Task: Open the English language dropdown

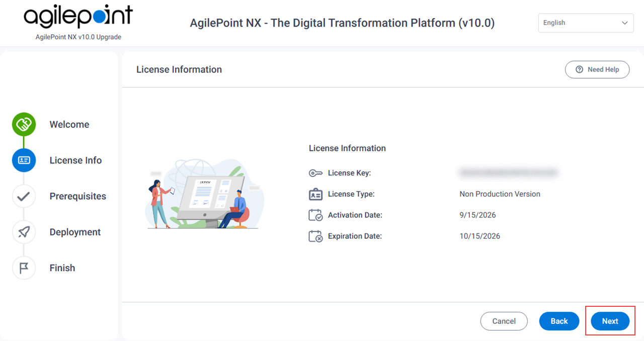Action: pos(586,23)
